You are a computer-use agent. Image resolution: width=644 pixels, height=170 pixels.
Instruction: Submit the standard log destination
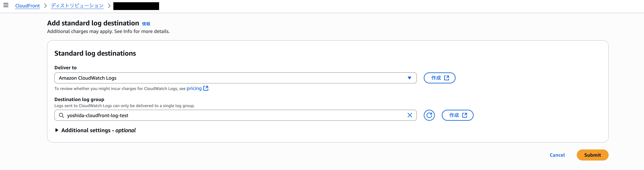592,155
